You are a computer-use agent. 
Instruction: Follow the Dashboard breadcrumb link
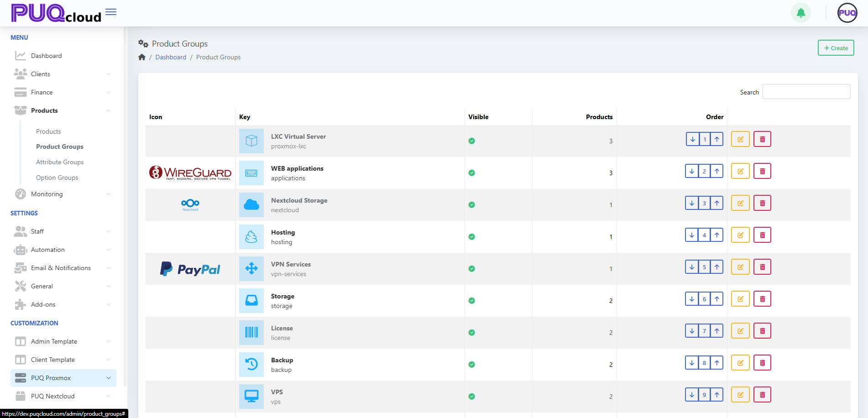[171, 57]
